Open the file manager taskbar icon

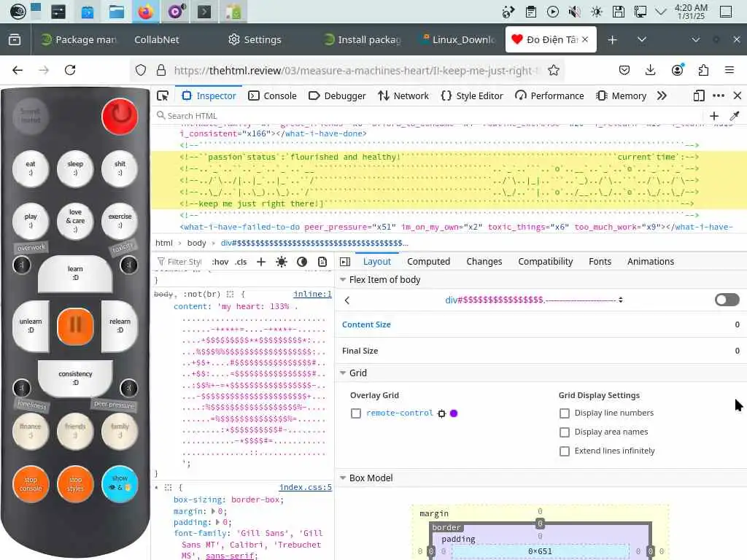point(116,12)
